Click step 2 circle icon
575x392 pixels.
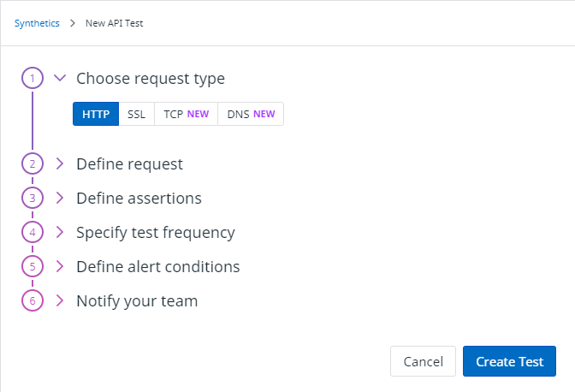click(x=32, y=163)
